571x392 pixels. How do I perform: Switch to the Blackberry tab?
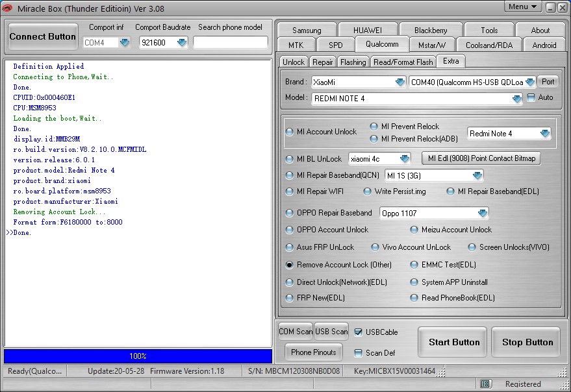[431, 31]
